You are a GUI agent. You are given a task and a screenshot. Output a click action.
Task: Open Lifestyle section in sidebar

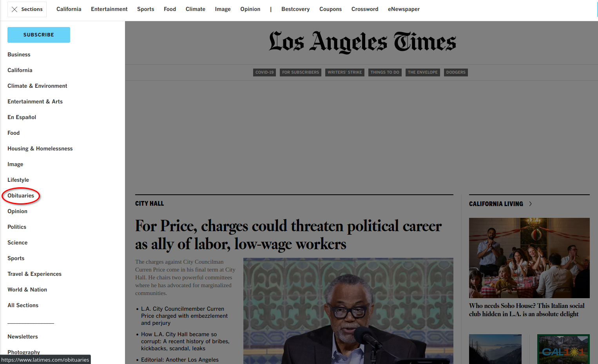pyautogui.click(x=18, y=180)
